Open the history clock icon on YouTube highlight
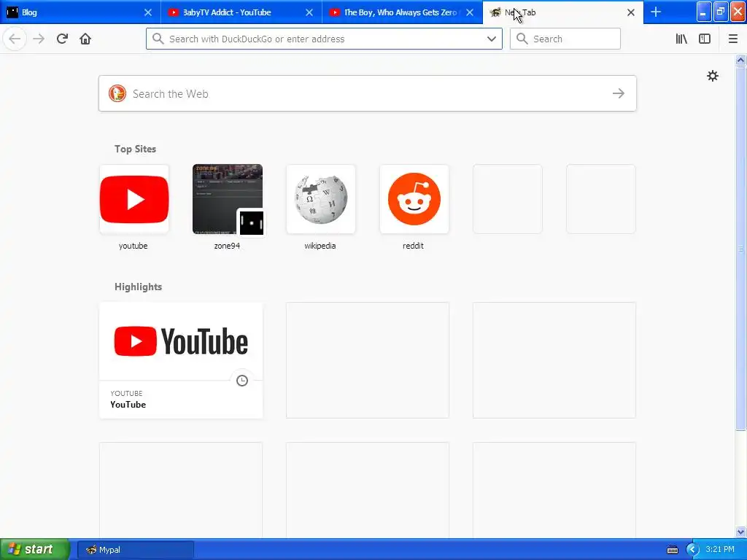 tap(242, 381)
